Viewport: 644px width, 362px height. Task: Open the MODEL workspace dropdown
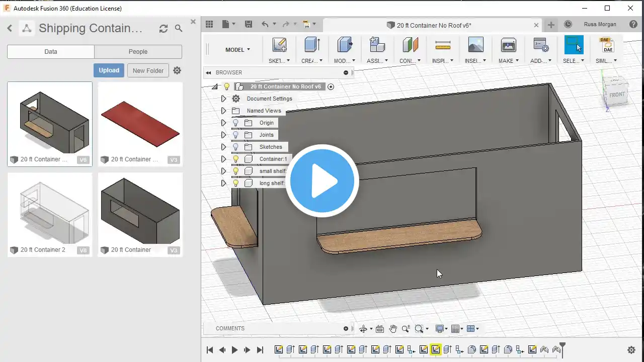[x=237, y=50]
